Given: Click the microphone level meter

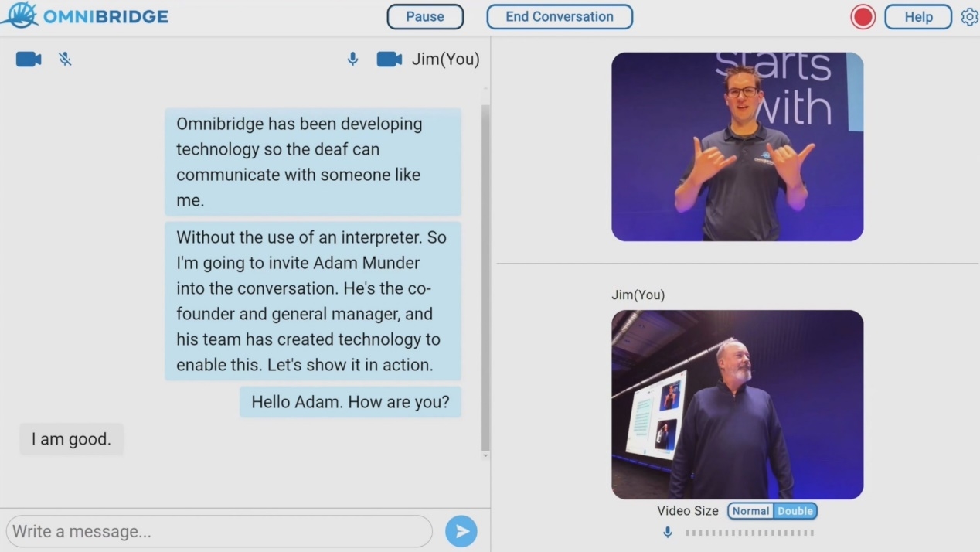Looking at the screenshot, I should pyautogui.click(x=749, y=532).
